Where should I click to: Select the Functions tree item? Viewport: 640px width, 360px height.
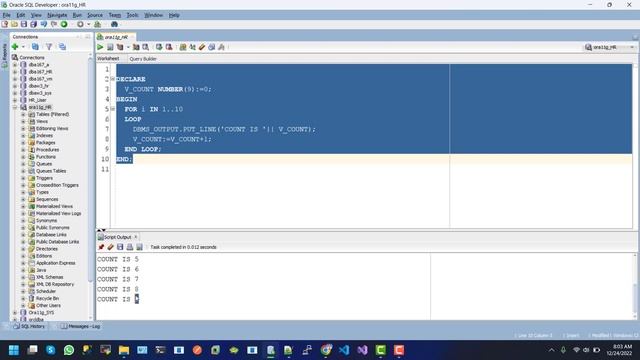click(x=45, y=157)
